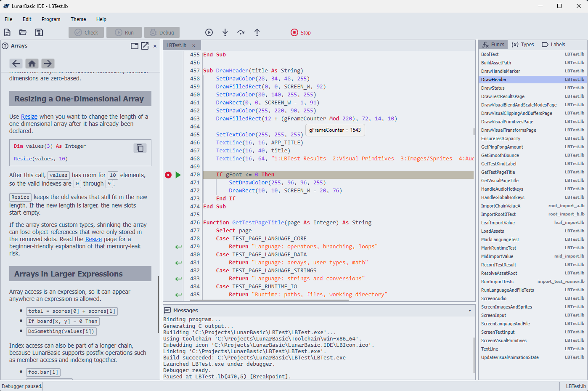This screenshot has height=391, width=588.
Task: Toggle coverage marker beside line 479
Action: pyautogui.click(x=178, y=247)
